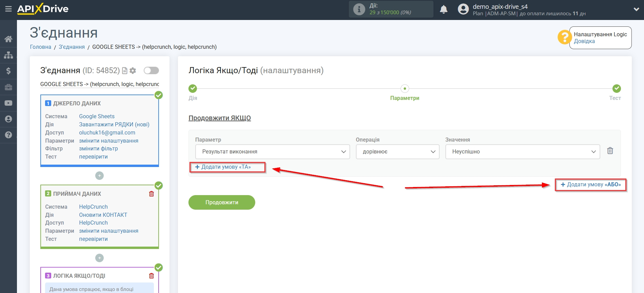This screenshot has width=644, height=293.
Task: Click the user avatar icon
Action: pyautogui.click(x=463, y=9)
